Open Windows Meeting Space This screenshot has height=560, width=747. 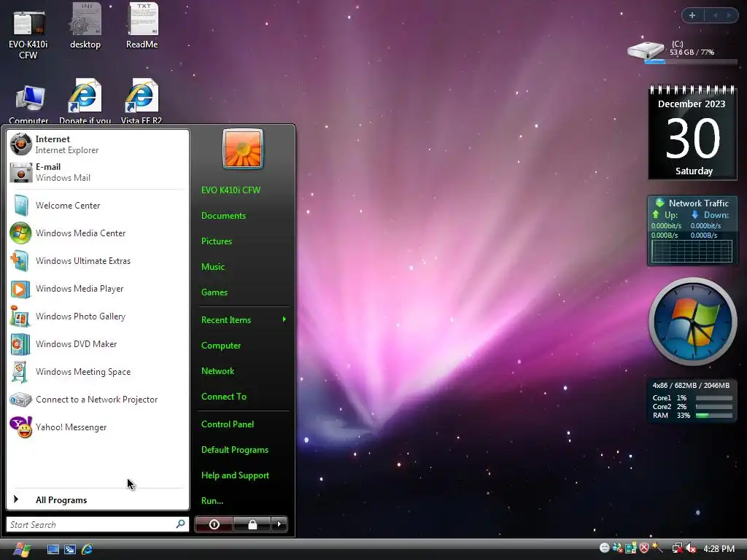tap(98, 371)
